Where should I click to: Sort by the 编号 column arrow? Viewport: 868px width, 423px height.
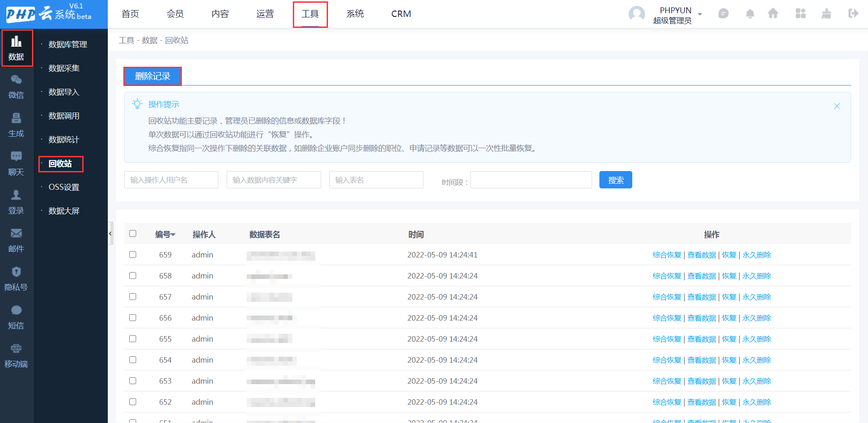tap(173, 235)
